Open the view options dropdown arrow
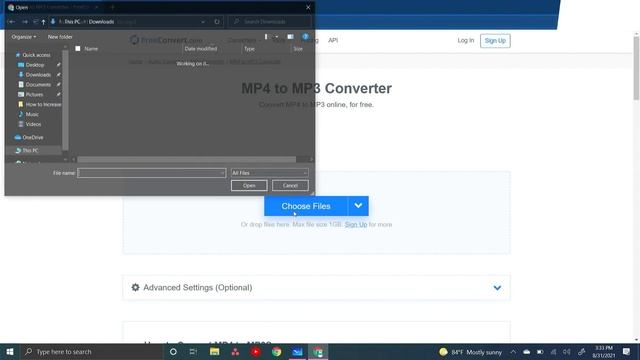 click(276, 37)
